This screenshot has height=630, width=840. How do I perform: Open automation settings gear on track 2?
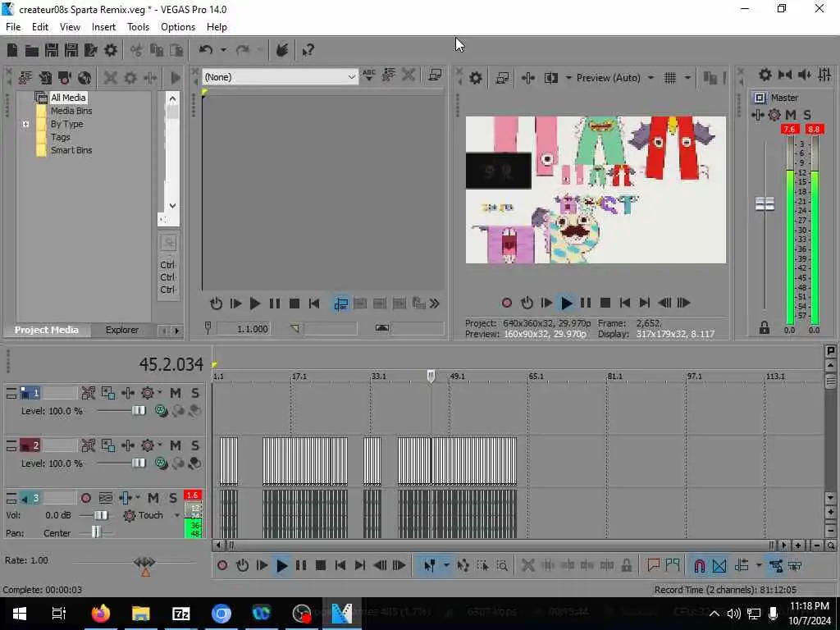[x=148, y=445]
